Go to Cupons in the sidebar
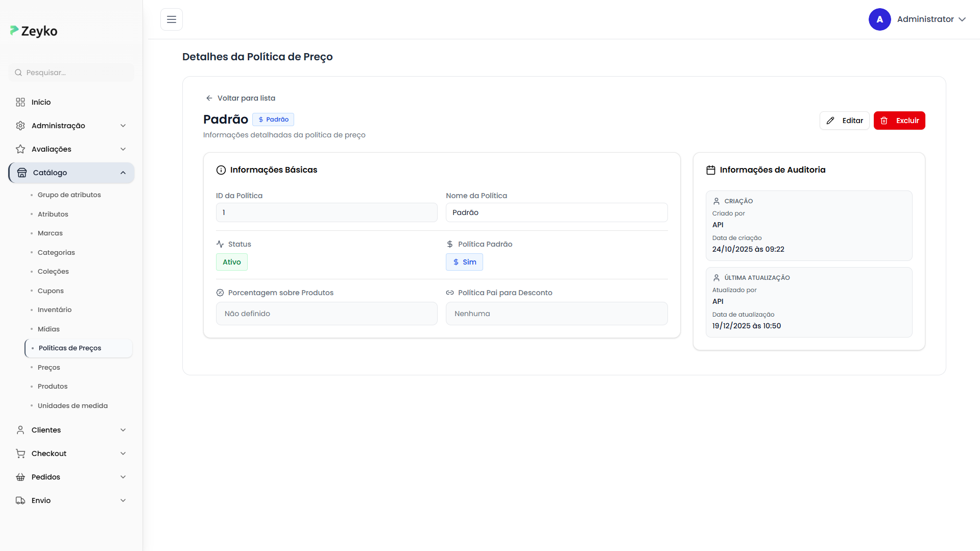 click(x=51, y=291)
